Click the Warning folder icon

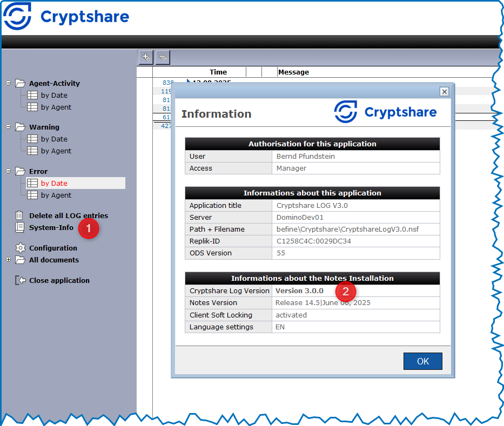pyautogui.click(x=20, y=127)
